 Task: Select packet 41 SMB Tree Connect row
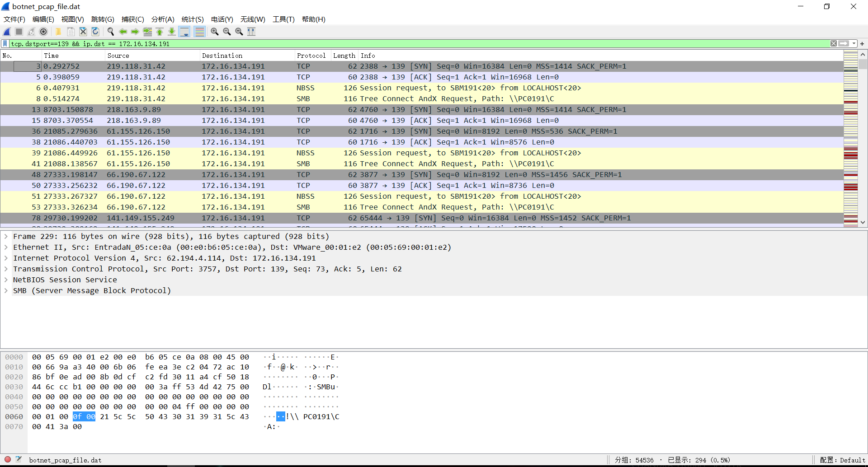coord(422,164)
